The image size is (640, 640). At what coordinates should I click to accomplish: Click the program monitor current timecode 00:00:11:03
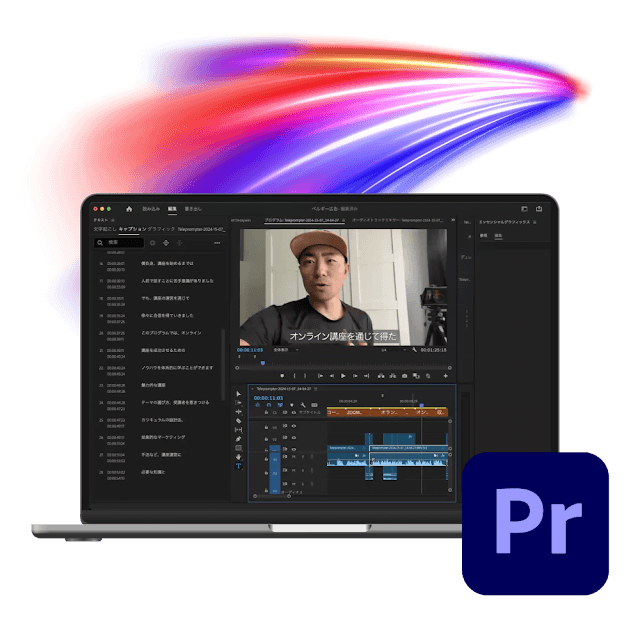250,350
